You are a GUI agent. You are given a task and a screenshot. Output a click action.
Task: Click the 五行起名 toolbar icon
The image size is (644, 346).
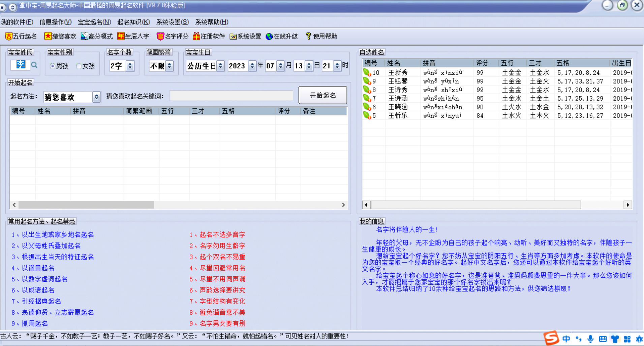[9, 36]
